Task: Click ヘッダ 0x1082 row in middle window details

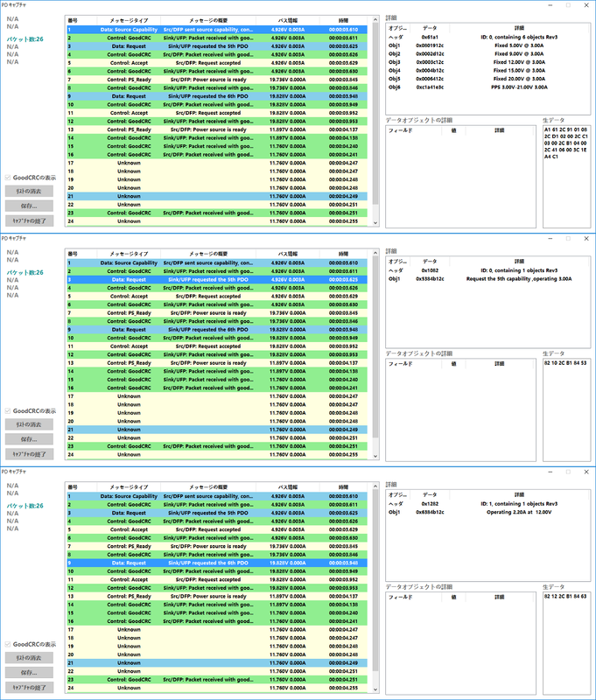Action: (x=487, y=270)
